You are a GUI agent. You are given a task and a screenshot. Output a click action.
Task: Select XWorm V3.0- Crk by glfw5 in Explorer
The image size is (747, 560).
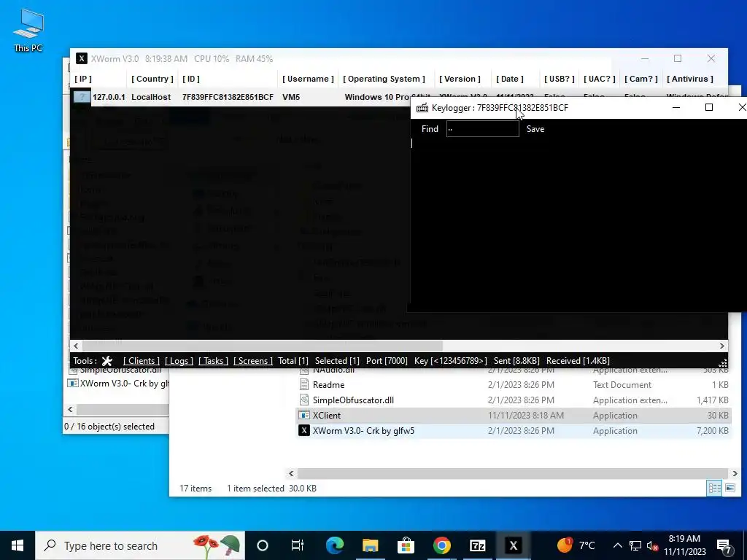tap(363, 430)
